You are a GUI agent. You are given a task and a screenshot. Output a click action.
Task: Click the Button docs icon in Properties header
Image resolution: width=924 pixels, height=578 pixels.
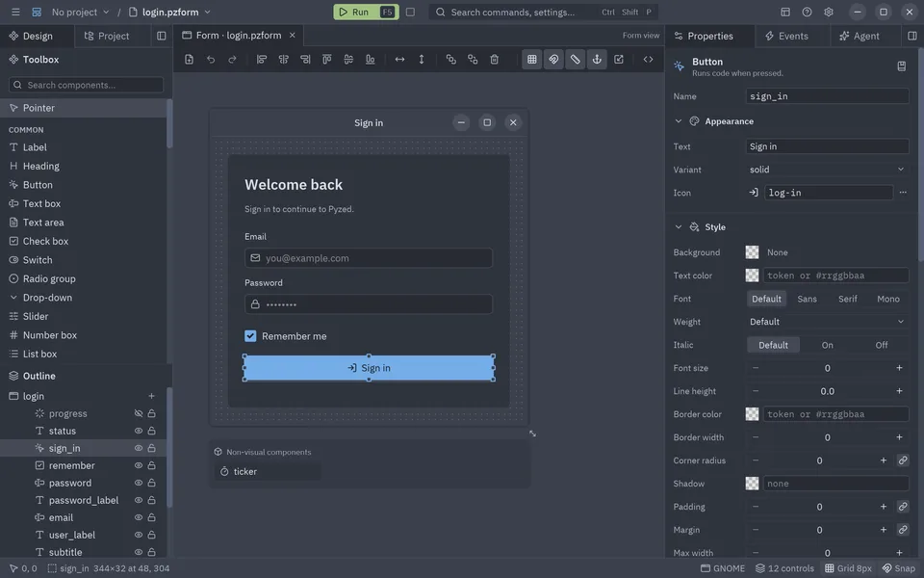pos(902,66)
